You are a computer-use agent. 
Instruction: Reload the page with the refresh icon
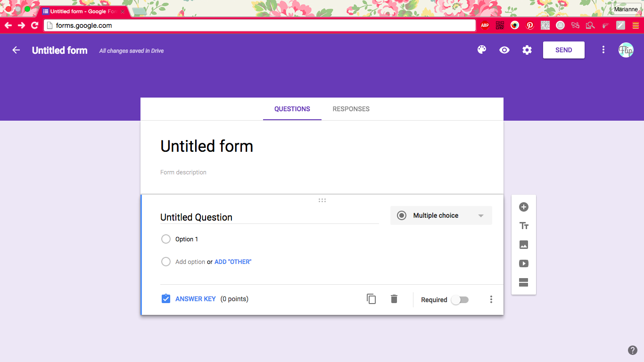click(x=34, y=25)
